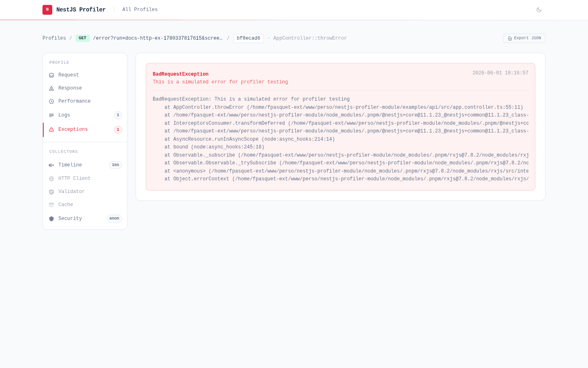This screenshot has height=368, width=588.
Task: Open the Logs panel
Action: point(85,115)
